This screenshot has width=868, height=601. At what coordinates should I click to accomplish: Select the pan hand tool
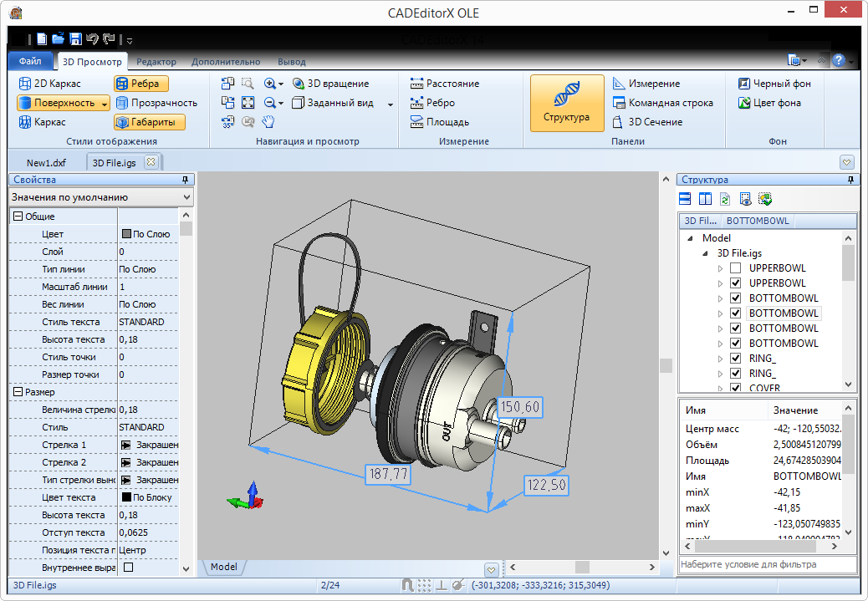268,122
